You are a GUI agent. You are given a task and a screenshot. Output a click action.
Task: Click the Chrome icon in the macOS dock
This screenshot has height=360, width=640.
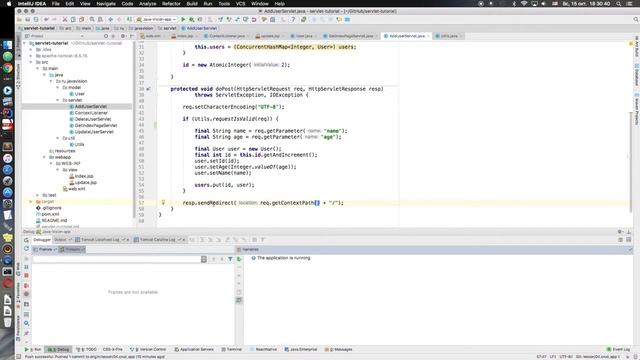click(x=7, y=68)
